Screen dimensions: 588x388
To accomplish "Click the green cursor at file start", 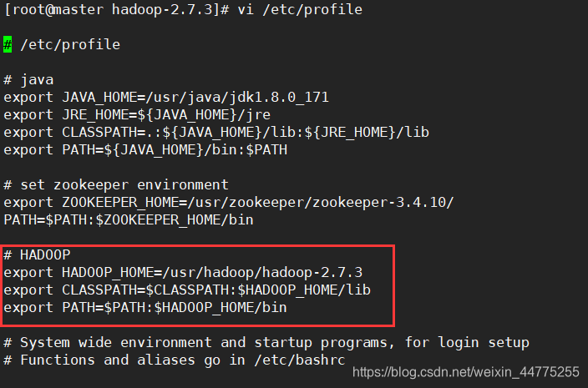I will [8, 44].
